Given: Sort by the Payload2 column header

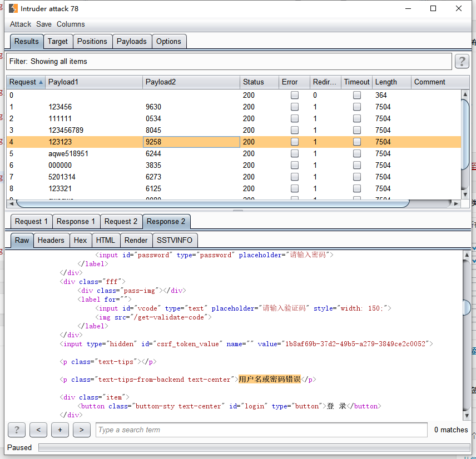Looking at the screenshot, I should [191, 82].
